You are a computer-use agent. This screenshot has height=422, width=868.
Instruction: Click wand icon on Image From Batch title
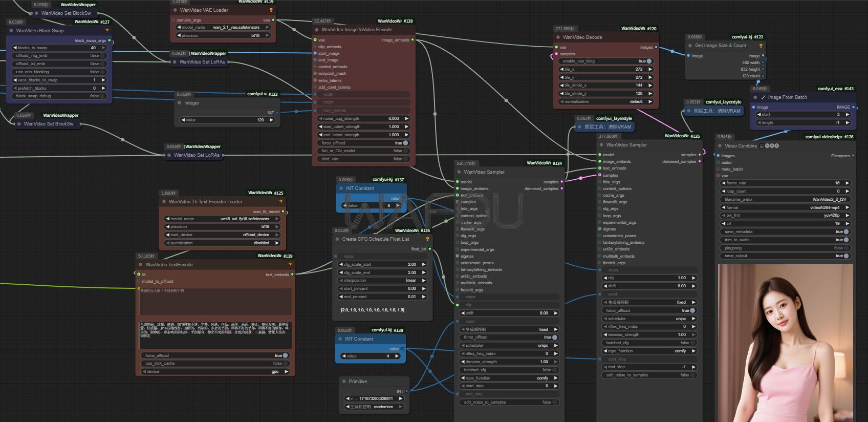pyautogui.click(x=764, y=97)
